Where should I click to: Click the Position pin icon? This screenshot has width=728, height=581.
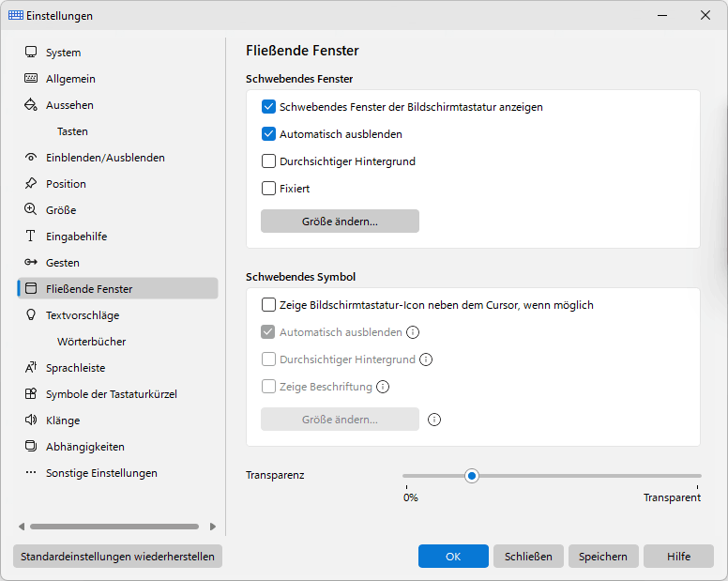(31, 183)
